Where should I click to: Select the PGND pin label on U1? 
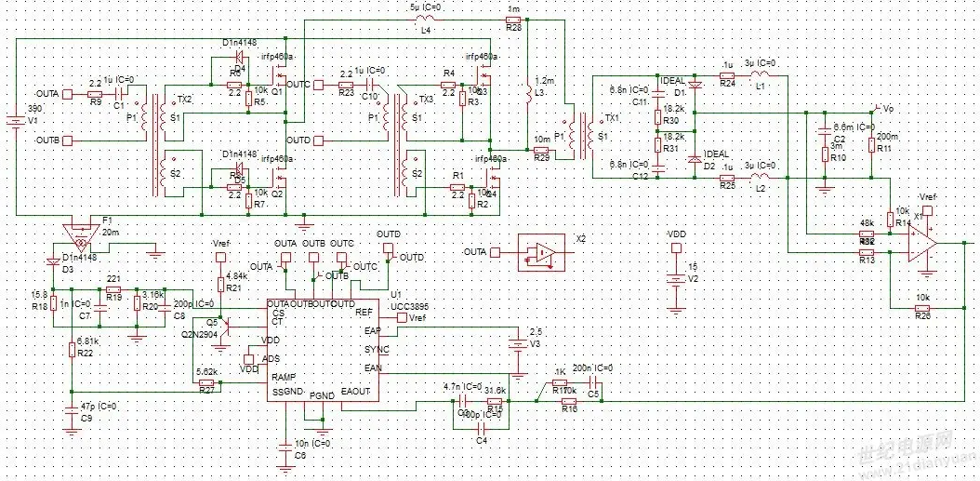322,394
